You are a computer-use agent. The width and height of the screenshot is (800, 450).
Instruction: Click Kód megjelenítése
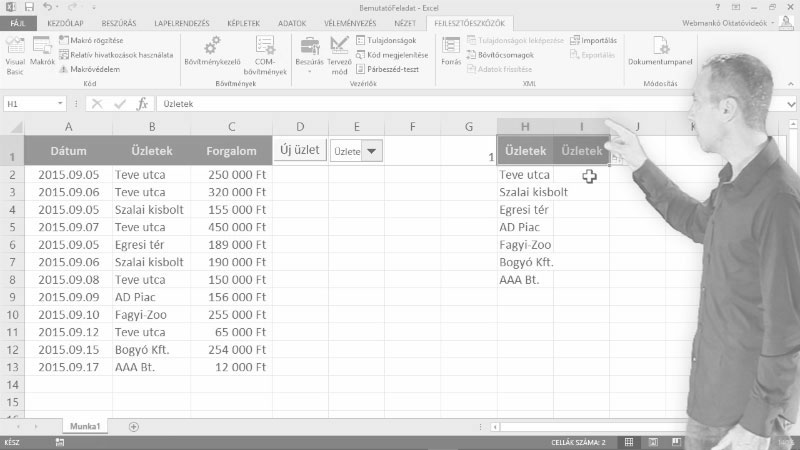pyautogui.click(x=392, y=55)
